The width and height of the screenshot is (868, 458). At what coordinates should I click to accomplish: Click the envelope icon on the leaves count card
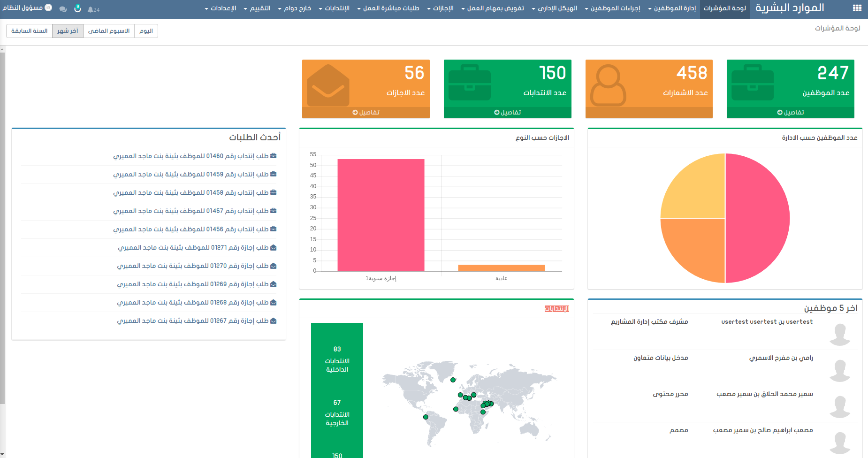pos(328,85)
